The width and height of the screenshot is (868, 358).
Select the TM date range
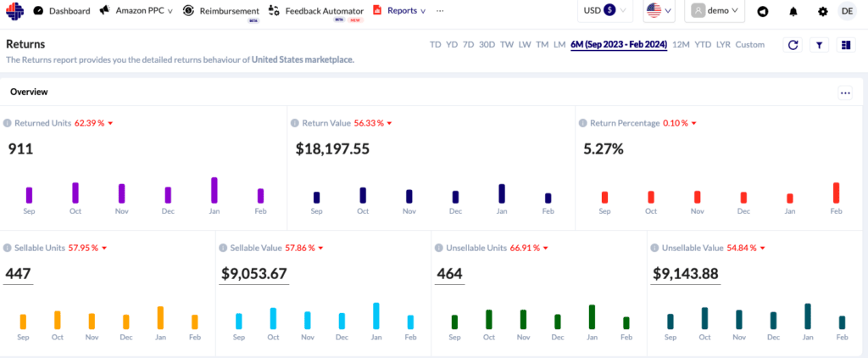(542, 45)
